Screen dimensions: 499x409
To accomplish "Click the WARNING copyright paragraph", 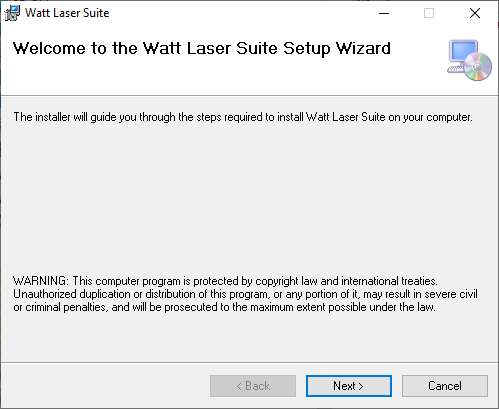I will (x=245, y=294).
